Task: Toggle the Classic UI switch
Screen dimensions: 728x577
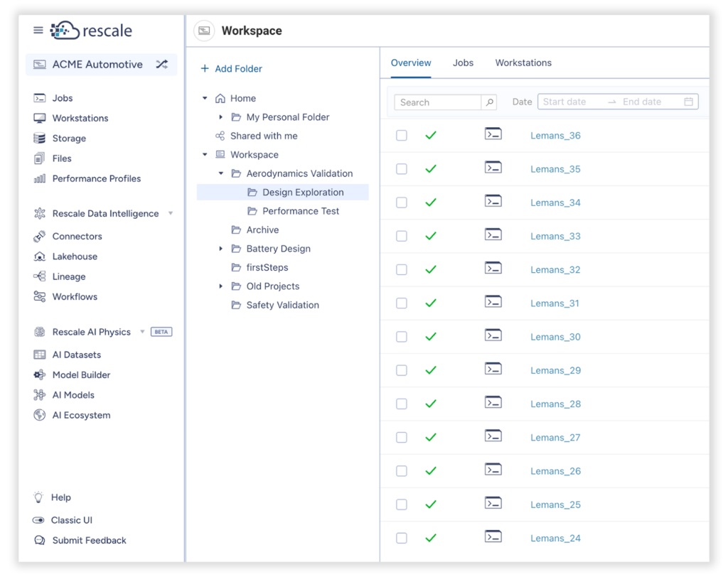Action: pyautogui.click(x=40, y=520)
